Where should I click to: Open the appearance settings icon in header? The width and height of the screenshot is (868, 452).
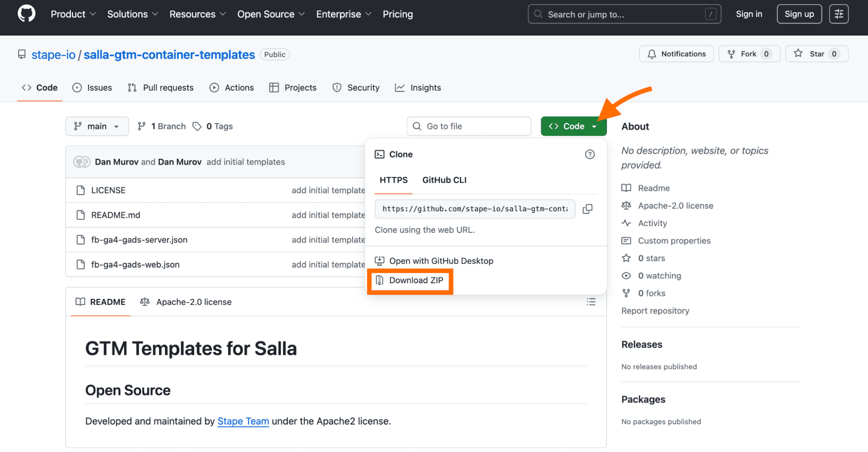pyautogui.click(x=838, y=14)
